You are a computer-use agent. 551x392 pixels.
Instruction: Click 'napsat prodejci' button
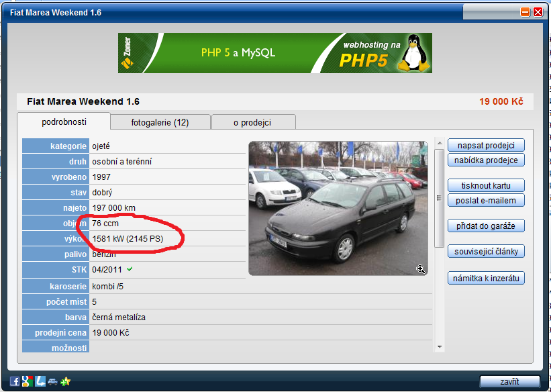coord(486,145)
